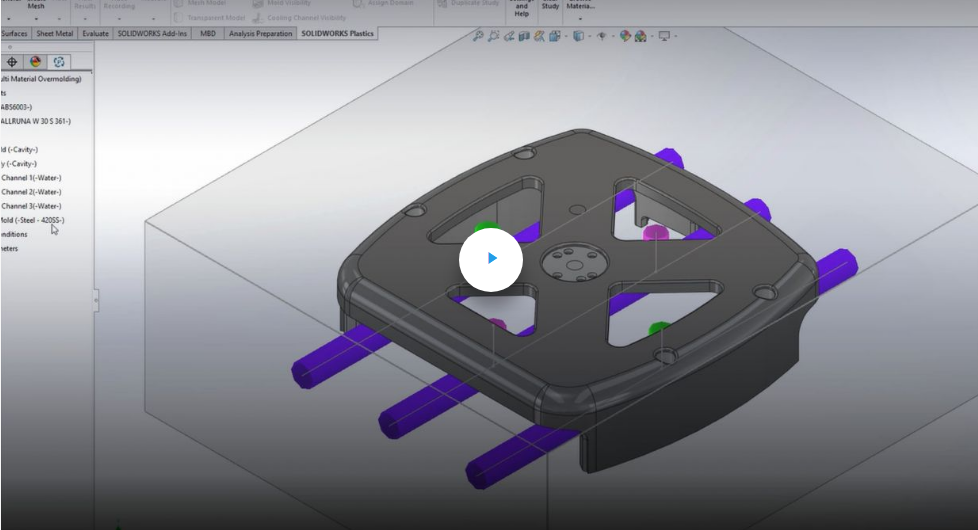Toggle the Mesh Model display
This screenshot has height=530, width=978.
206,4
